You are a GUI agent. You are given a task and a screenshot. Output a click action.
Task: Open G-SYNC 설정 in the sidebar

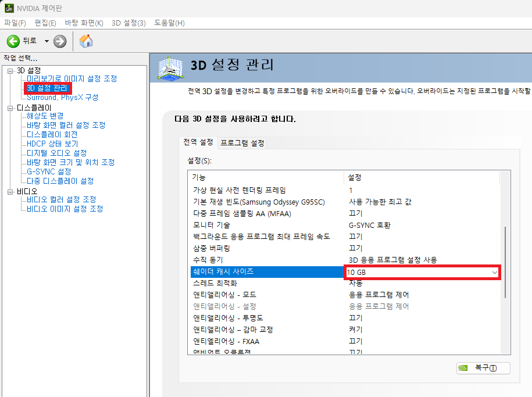click(49, 171)
